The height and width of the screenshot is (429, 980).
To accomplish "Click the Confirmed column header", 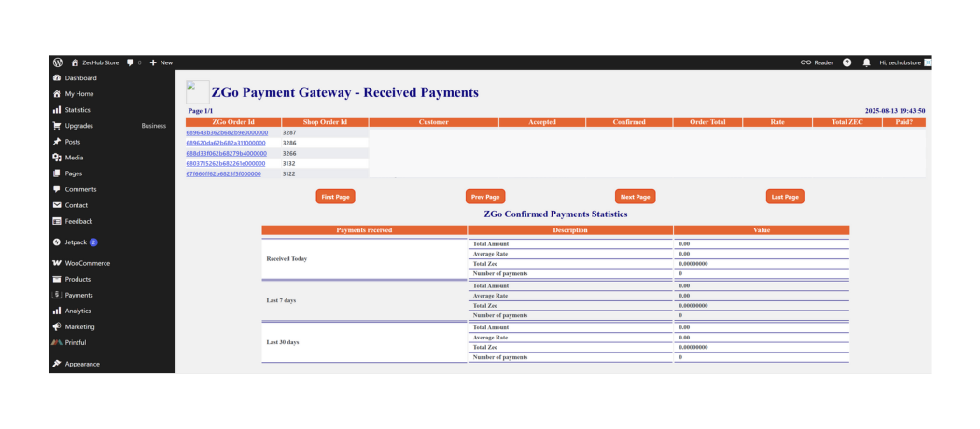I will [629, 122].
